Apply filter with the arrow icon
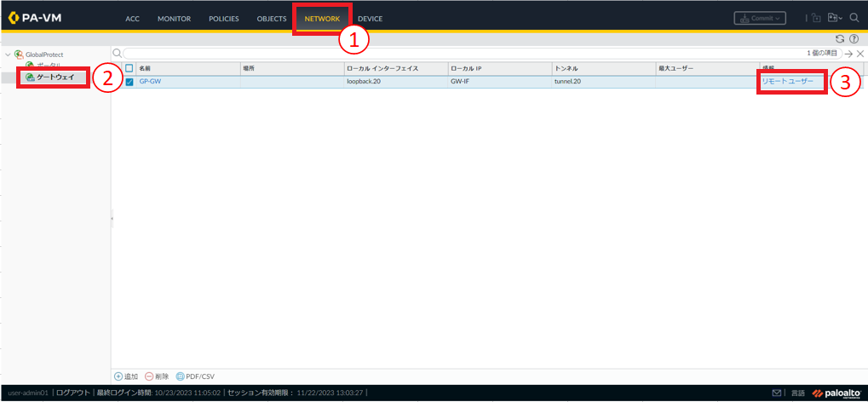 (848, 54)
